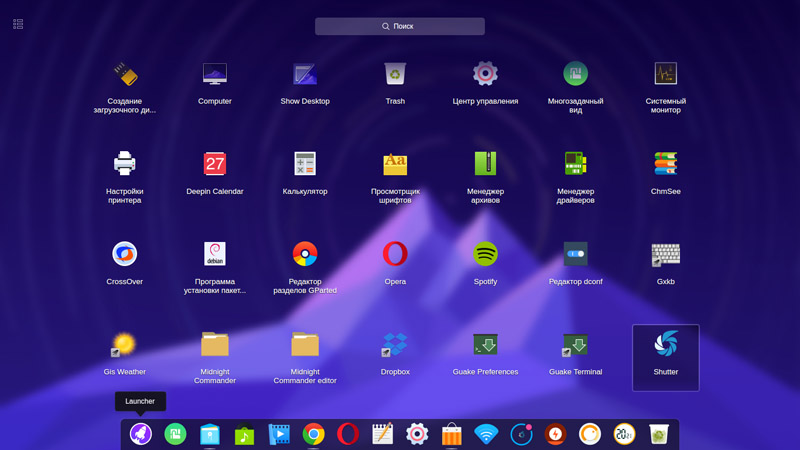Screen dimensions: 800x450
Task: Launch Менеджер архивов archive manager
Action: tap(485, 164)
